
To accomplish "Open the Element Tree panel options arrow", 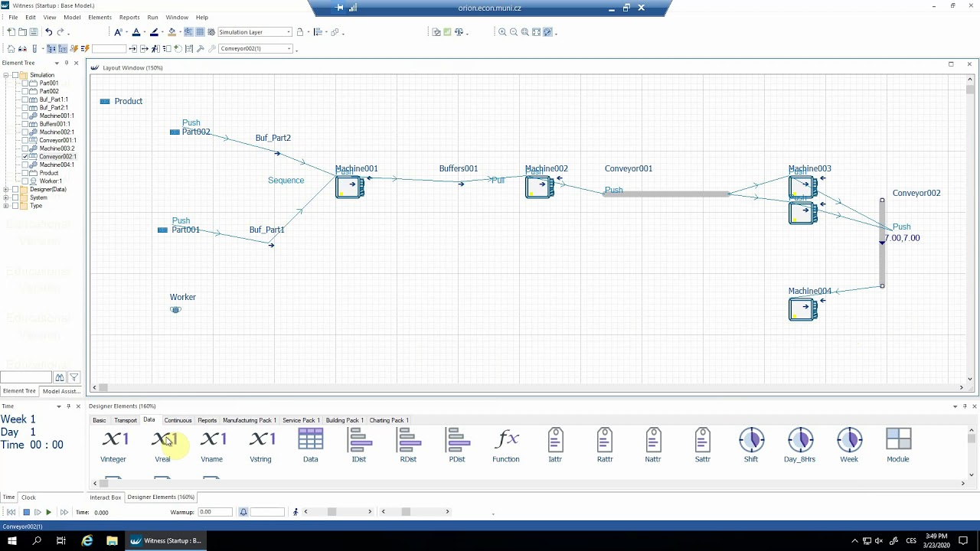I will [x=56, y=63].
